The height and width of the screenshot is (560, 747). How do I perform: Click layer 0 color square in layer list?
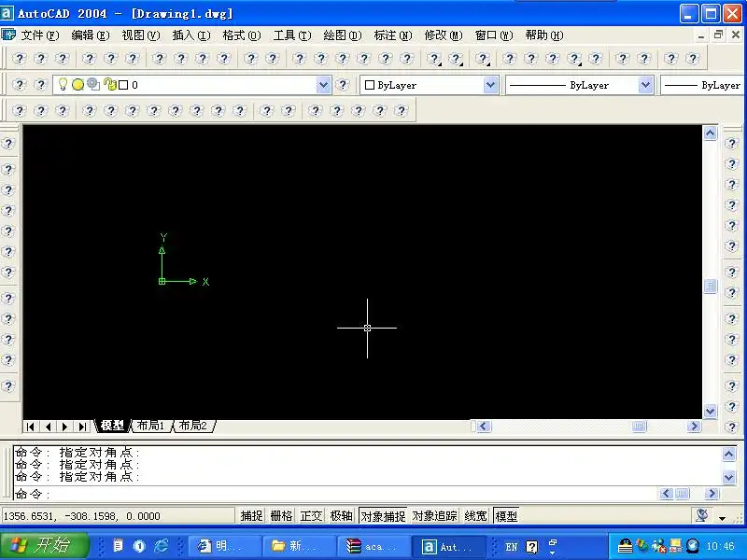point(123,85)
